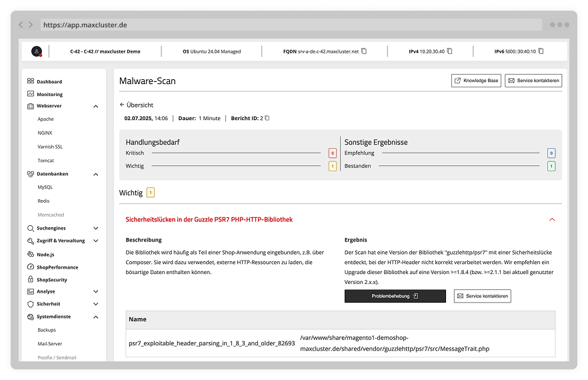Click the Name column header
Image resolution: width=588 pixels, height=380 pixels.
tap(137, 319)
